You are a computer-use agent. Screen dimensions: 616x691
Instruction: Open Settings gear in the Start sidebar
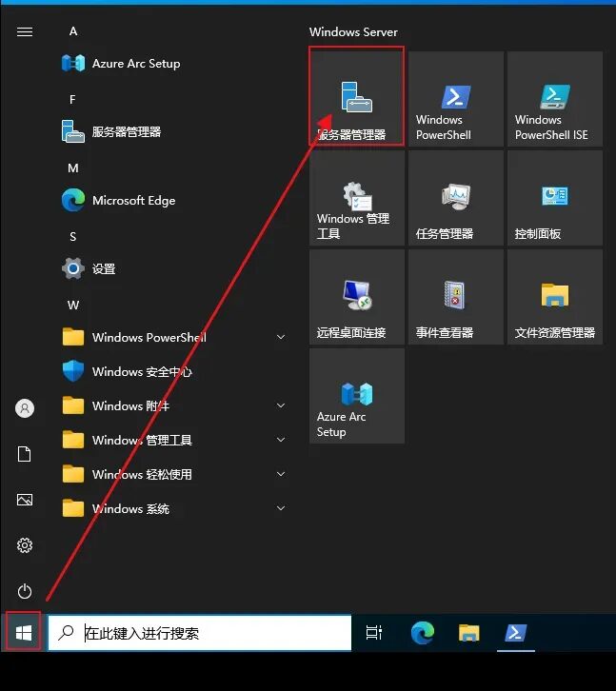[25, 545]
